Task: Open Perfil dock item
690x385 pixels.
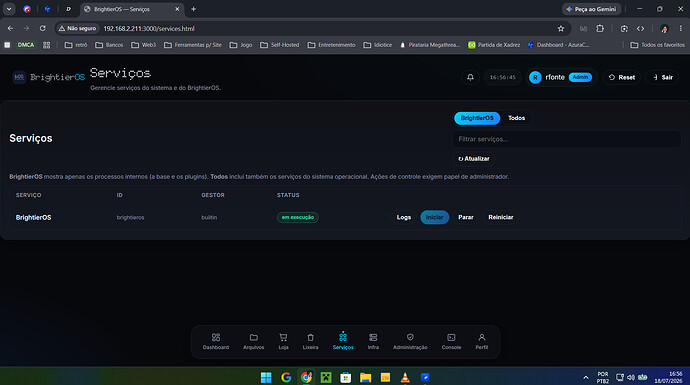Action: (481, 341)
